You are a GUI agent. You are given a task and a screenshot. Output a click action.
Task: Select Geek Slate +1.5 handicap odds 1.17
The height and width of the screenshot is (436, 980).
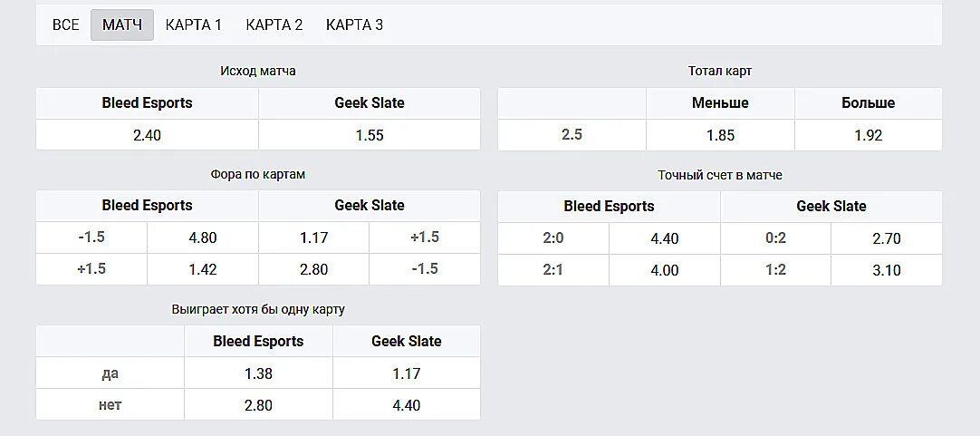pos(313,237)
